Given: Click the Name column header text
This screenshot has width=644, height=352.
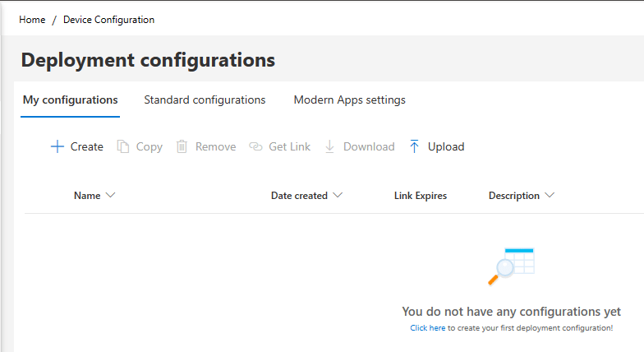Looking at the screenshot, I should coord(87,196).
